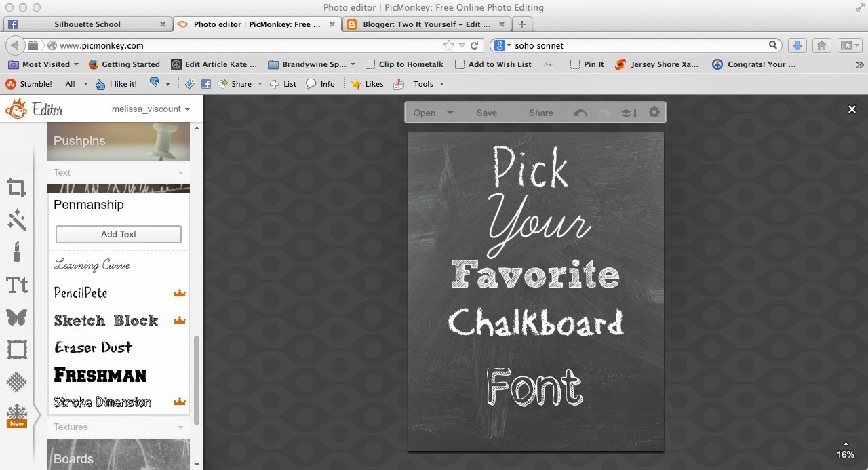Switch to the Silhouette School tab
868x470 pixels.
(x=88, y=23)
